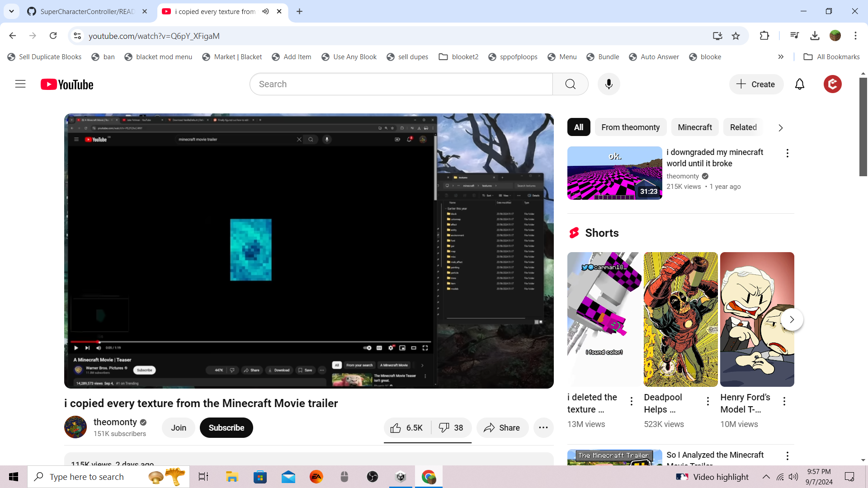Bookmark this page with the star icon

pos(736,36)
